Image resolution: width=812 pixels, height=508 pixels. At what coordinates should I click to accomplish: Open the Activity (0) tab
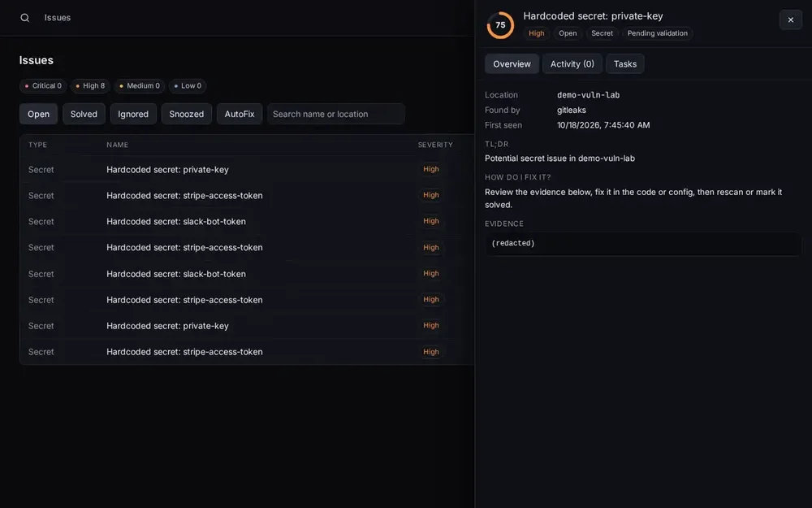(x=572, y=63)
